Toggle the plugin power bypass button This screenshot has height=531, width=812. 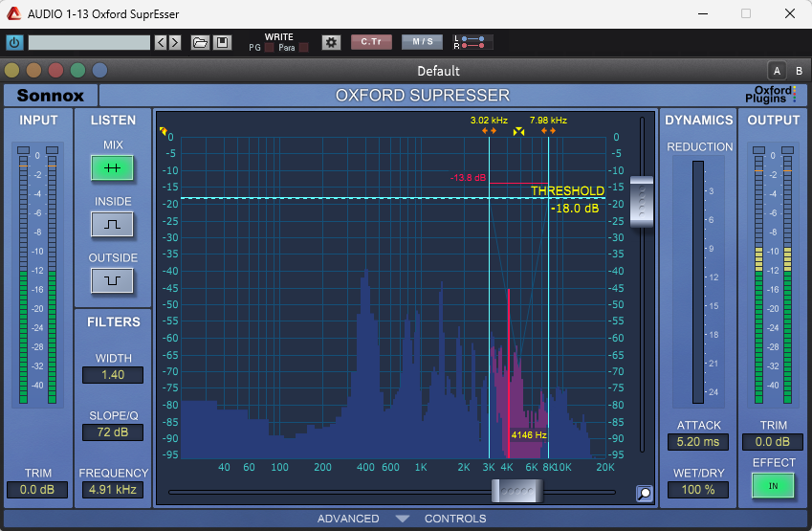[14, 42]
